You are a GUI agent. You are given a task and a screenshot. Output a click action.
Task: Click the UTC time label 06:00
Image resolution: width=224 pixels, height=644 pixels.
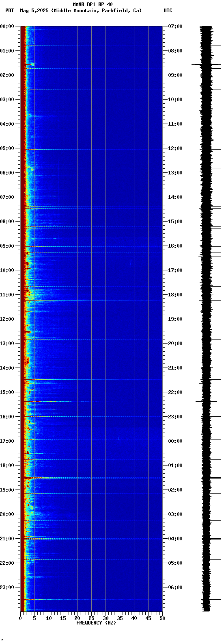click(175, 587)
